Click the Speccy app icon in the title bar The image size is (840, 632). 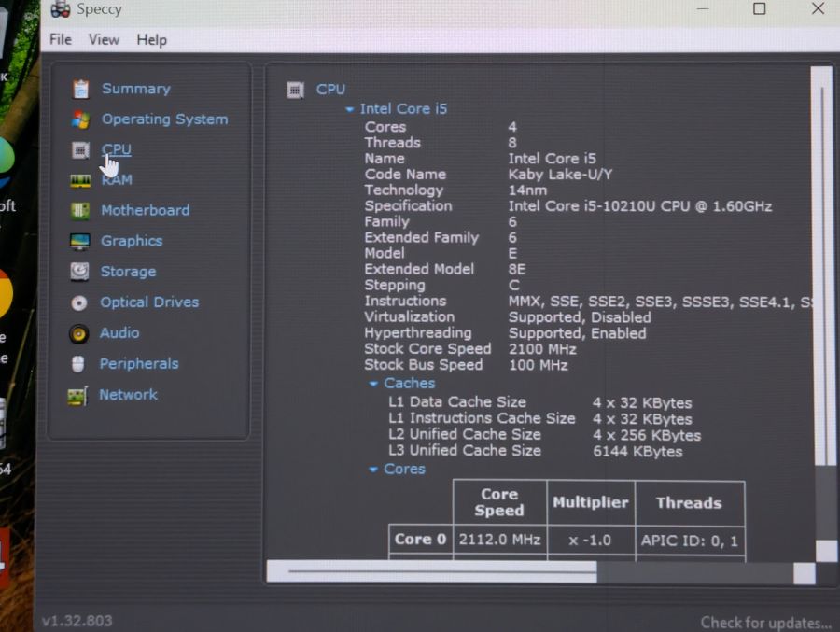click(60, 9)
